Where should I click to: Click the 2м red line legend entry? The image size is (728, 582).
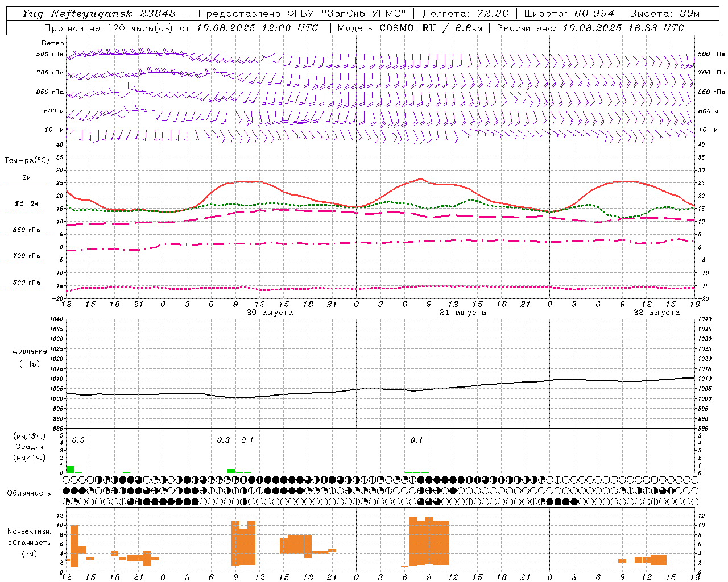[x=27, y=178]
